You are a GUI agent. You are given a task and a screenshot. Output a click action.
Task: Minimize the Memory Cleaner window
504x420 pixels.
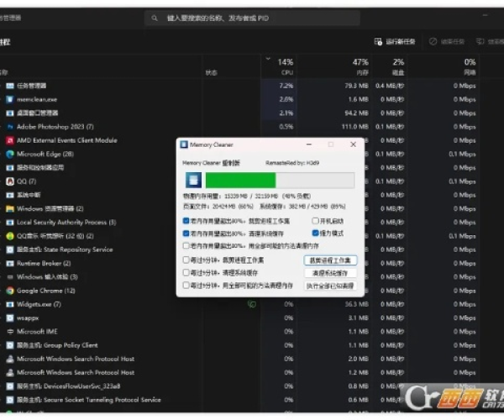[309, 144]
